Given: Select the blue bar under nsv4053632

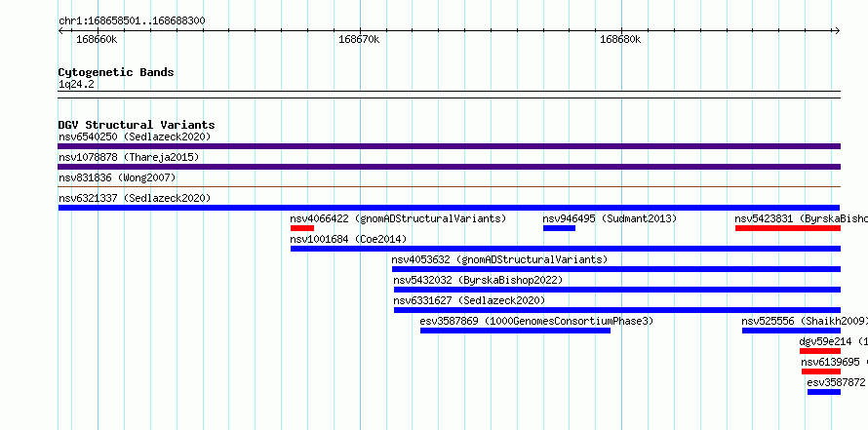Looking at the screenshot, I should pos(616,269).
